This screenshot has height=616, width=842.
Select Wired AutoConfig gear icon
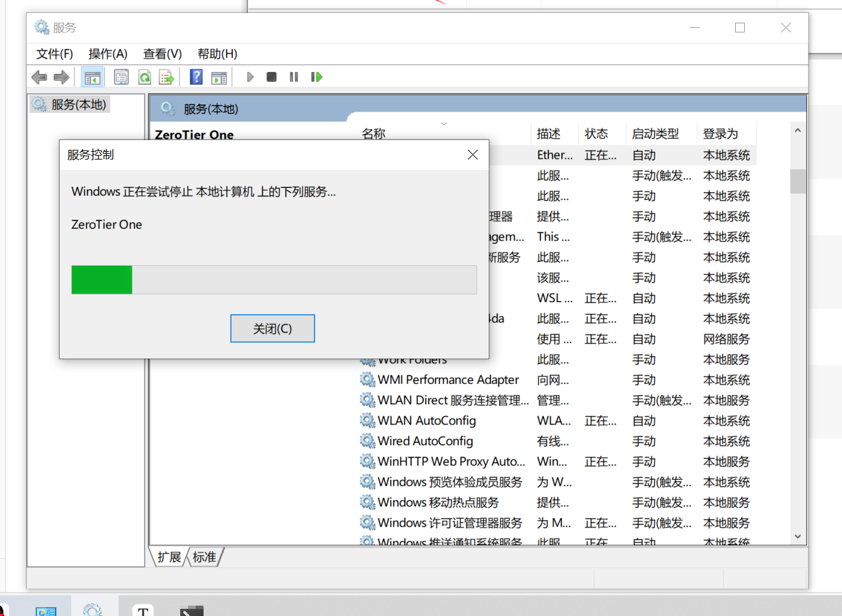point(368,441)
